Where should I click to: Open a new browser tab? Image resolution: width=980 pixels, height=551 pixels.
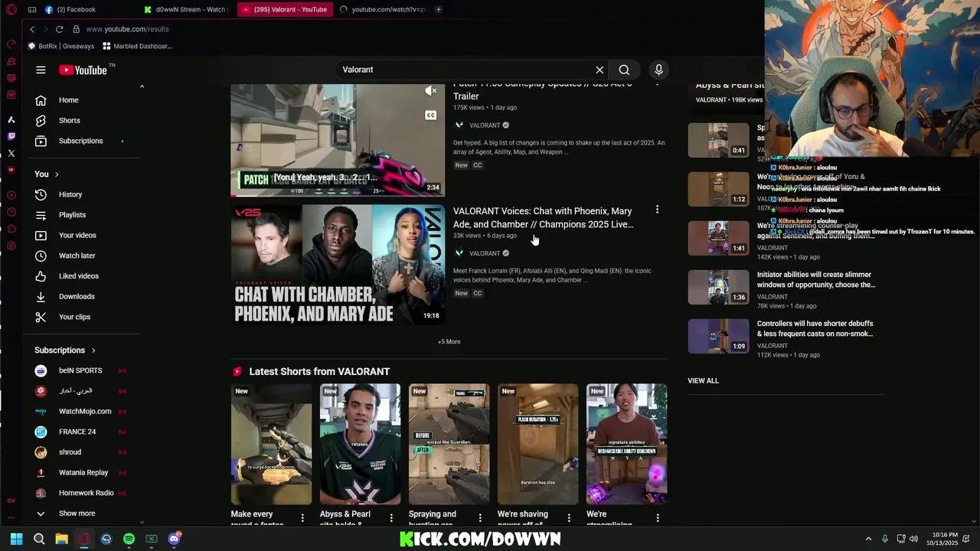pos(439,9)
